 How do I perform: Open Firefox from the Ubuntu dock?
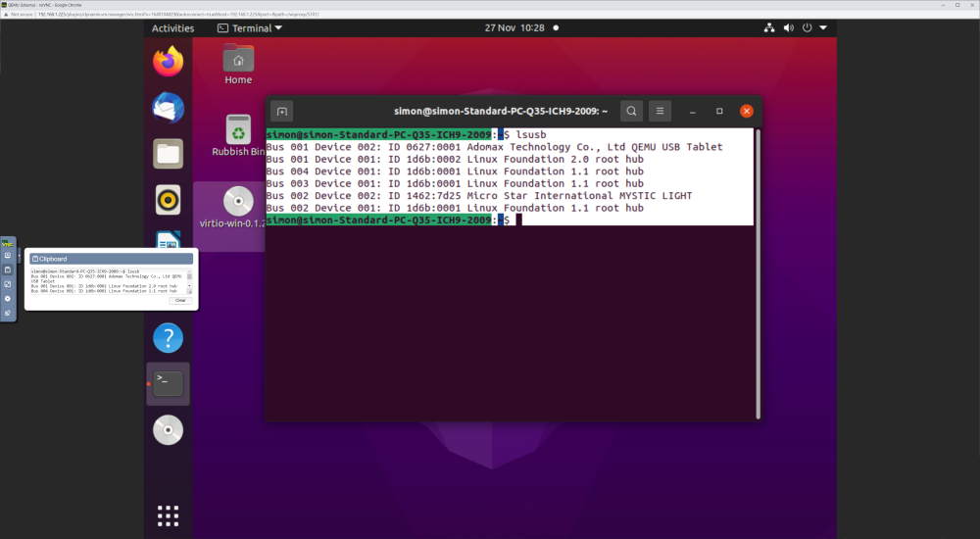point(169,62)
